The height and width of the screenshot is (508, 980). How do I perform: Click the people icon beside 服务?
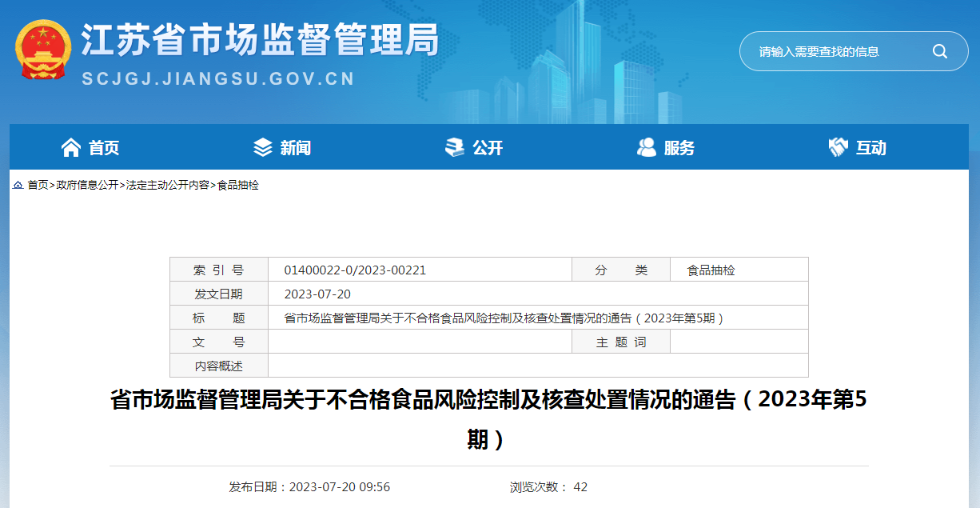[646, 147]
